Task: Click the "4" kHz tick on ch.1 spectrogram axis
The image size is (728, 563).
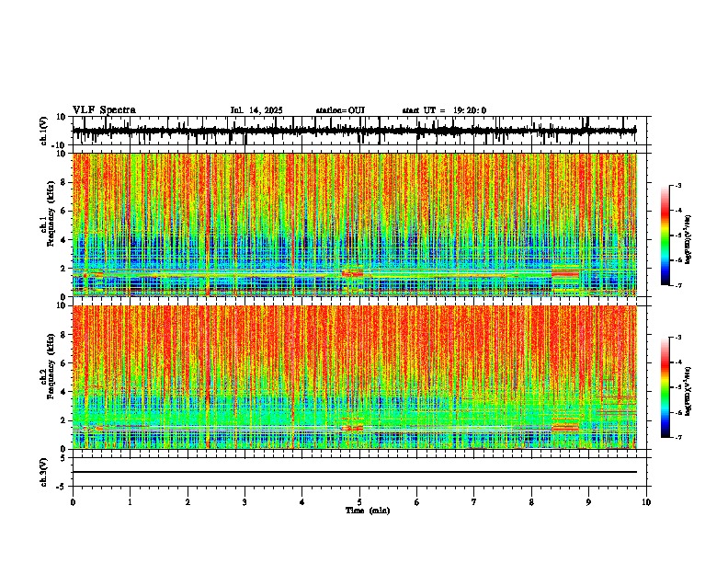Action: (63, 240)
